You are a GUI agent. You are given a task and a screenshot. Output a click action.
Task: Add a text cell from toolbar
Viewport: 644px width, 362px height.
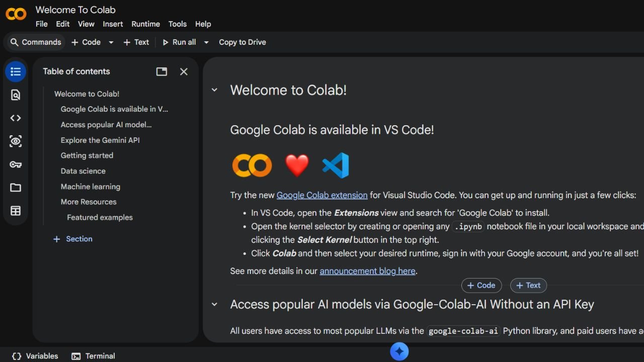point(136,42)
